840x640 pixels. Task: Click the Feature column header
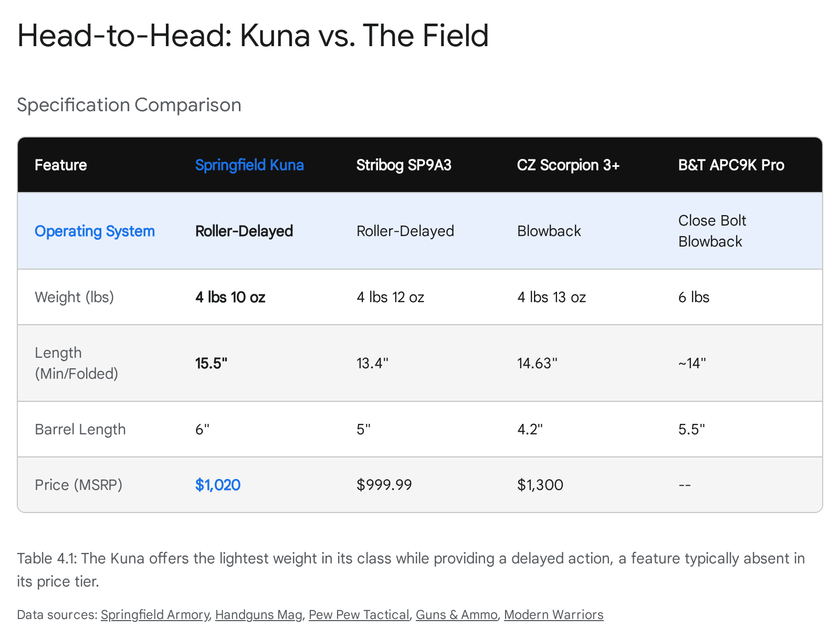61,165
